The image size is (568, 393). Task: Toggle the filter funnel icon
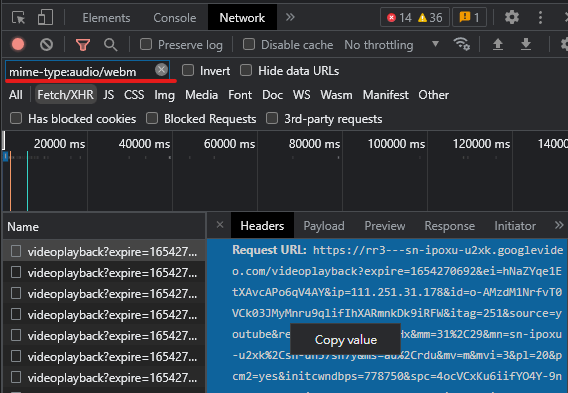tap(83, 45)
